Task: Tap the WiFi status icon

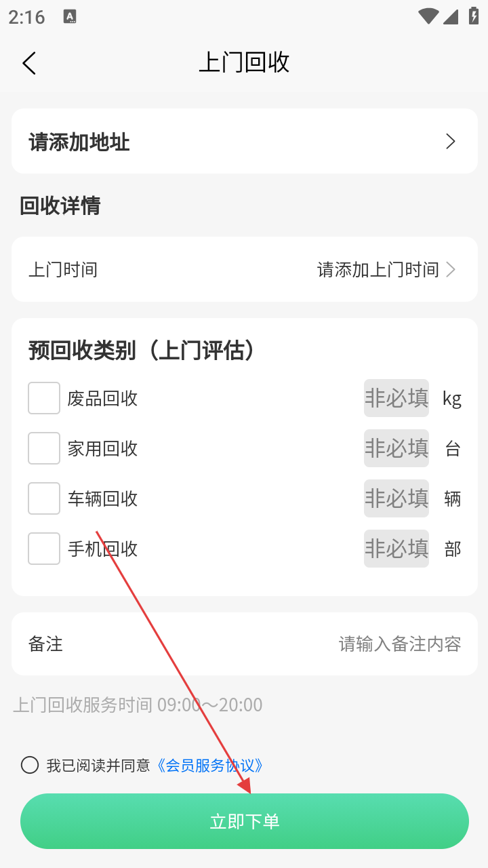Action: coord(428,16)
